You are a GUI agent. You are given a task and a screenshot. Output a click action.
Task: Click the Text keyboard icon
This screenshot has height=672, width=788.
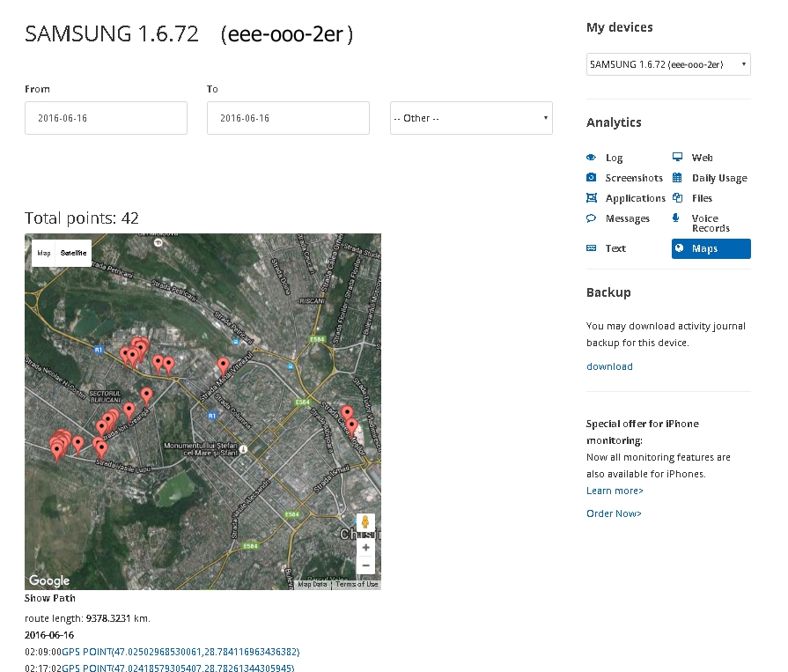pos(592,248)
